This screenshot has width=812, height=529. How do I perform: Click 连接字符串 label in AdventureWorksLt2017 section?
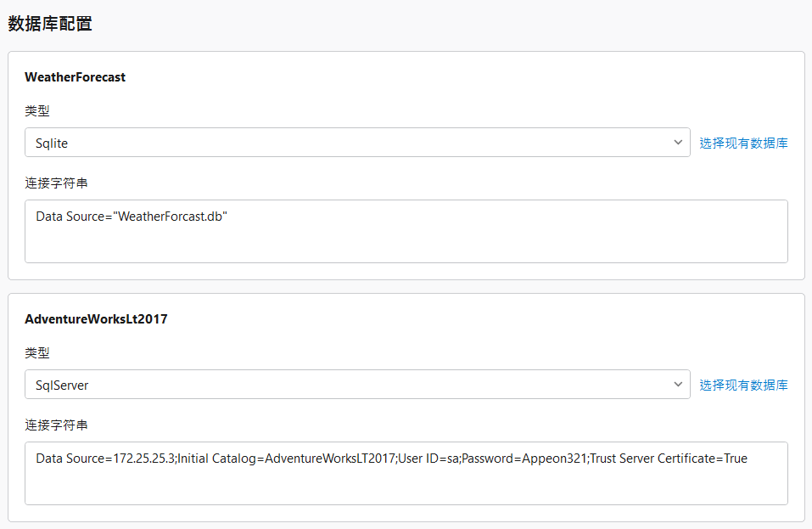click(x=56, y=425)
